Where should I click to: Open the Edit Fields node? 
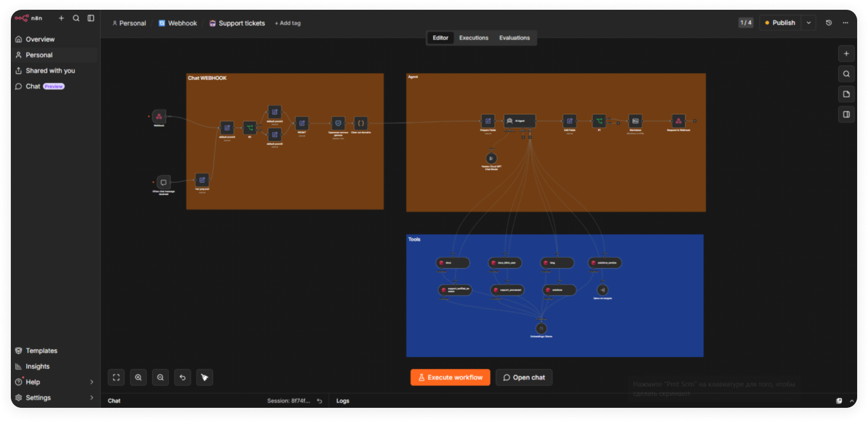tap(569, 121)
